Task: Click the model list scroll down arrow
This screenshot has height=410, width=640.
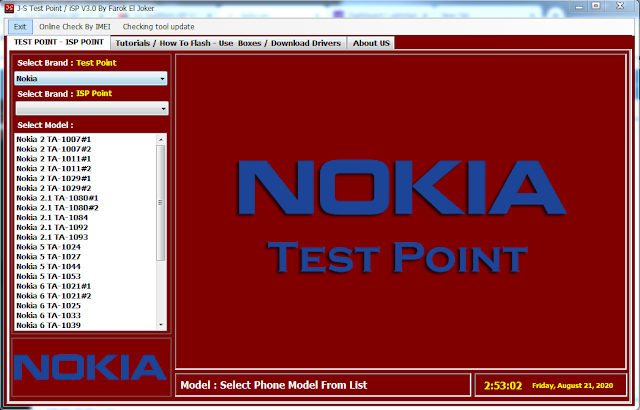Action: [x=161, y=325]
